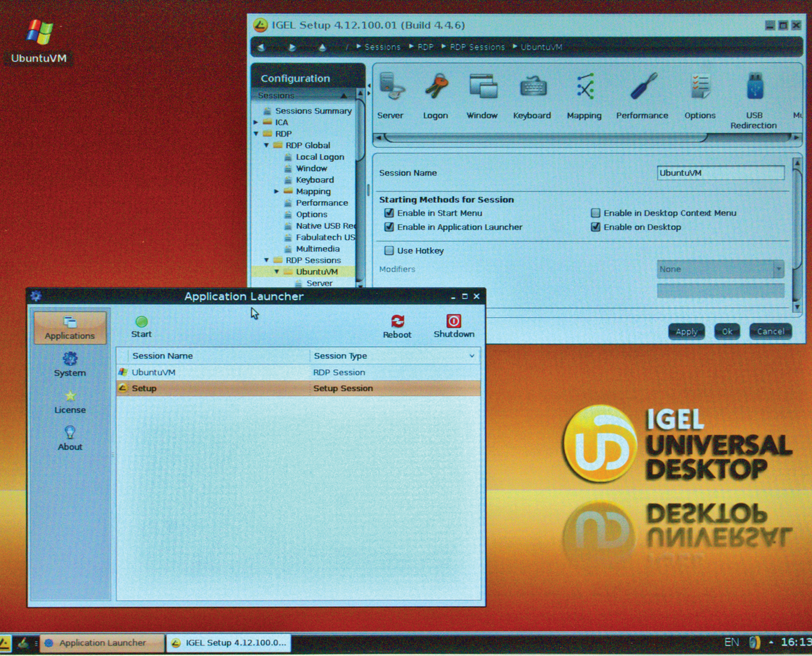Click the Apply button in IGEL Setup
Screen dimensions: 812x656
coord(686,331)
